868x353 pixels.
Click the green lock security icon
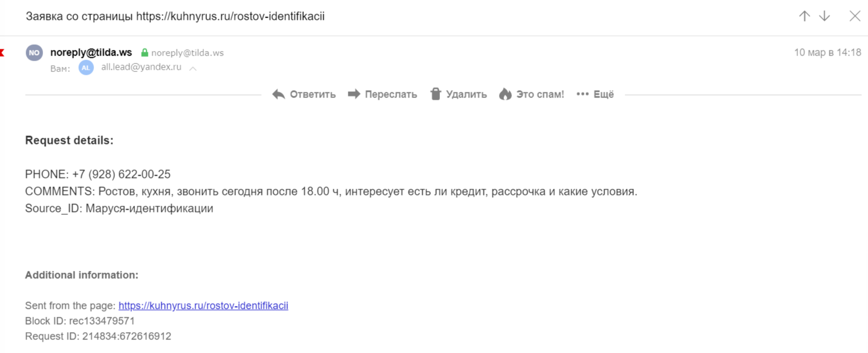144,53
